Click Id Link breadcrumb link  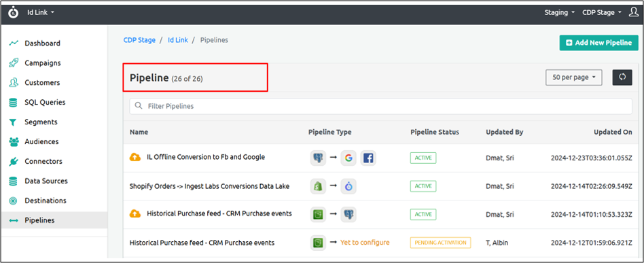(x=178, y=40)
